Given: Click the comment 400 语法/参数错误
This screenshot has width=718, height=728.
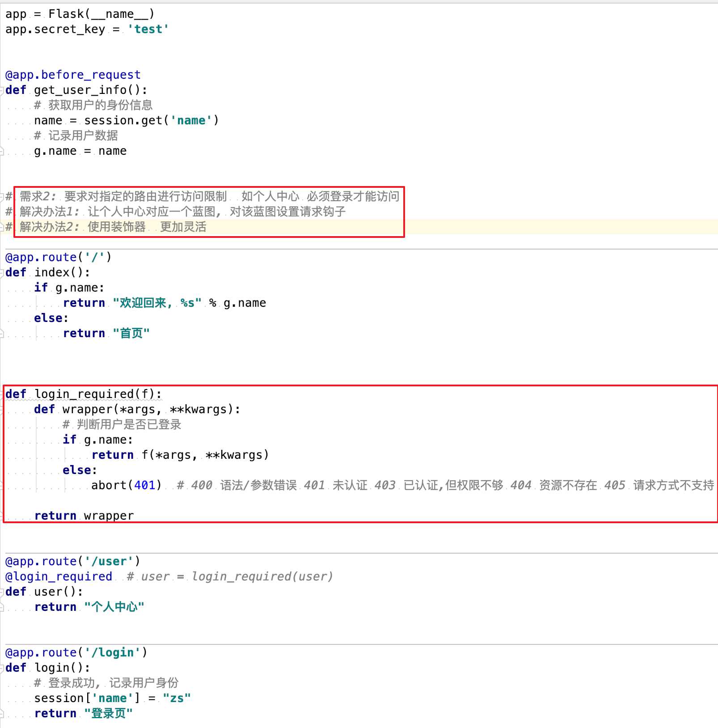Looking at the screenshot, I should pyautogui.click(x=237, y=485).
